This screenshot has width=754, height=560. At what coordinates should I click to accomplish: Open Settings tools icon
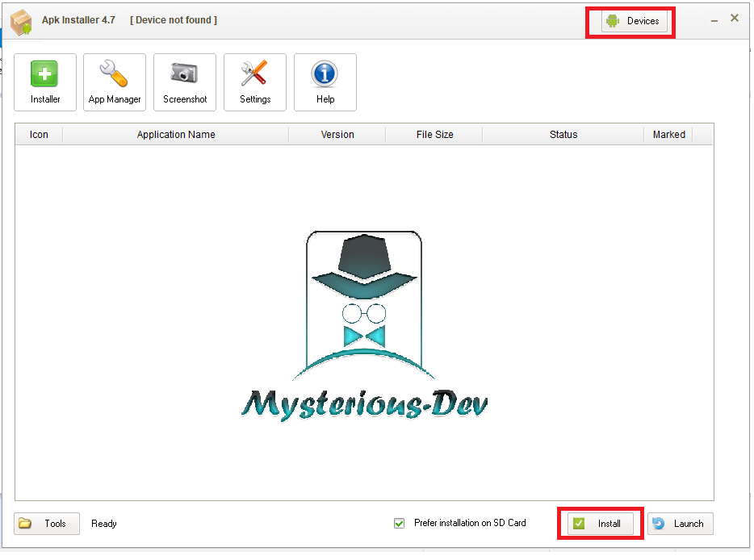point(255,82)
